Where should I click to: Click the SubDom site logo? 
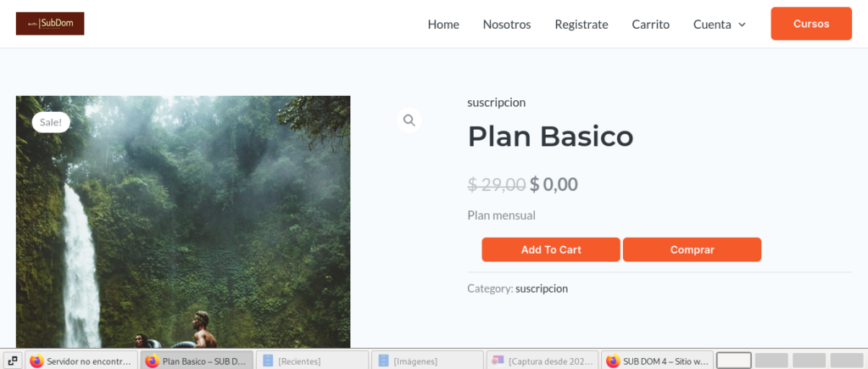pyautogui.click(x=50, y=24)
